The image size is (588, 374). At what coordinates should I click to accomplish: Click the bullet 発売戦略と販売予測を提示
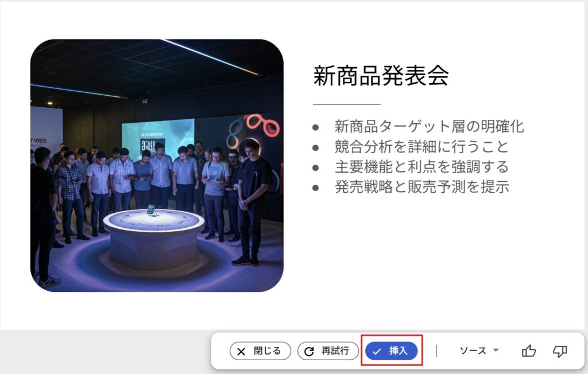pos(422,186)
